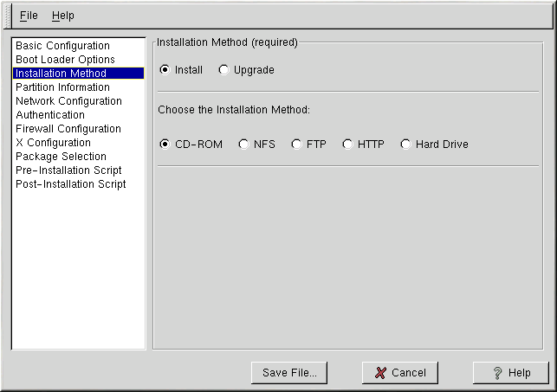The image size is (557, 392).
Task: Open the File menu
Action: 29,16
